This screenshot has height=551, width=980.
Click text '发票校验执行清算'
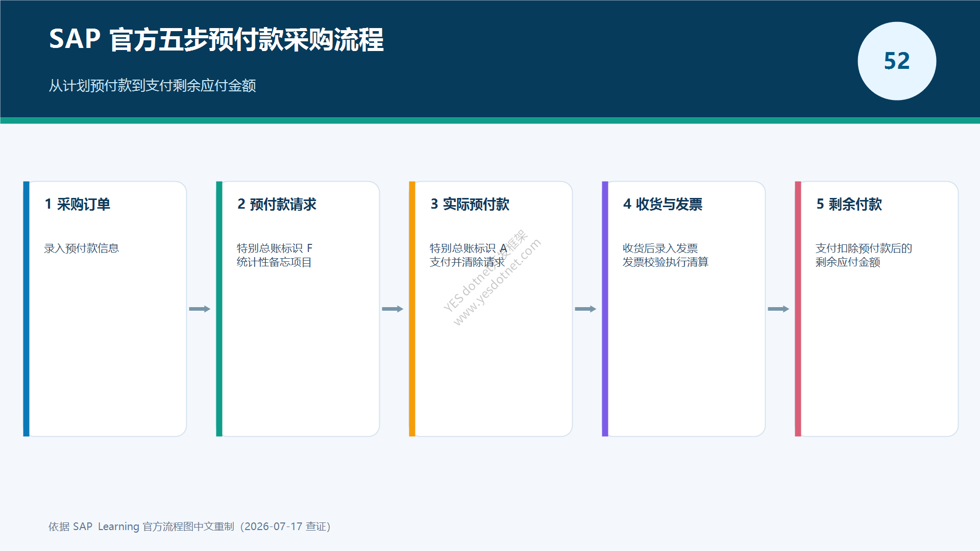[666, 262]
